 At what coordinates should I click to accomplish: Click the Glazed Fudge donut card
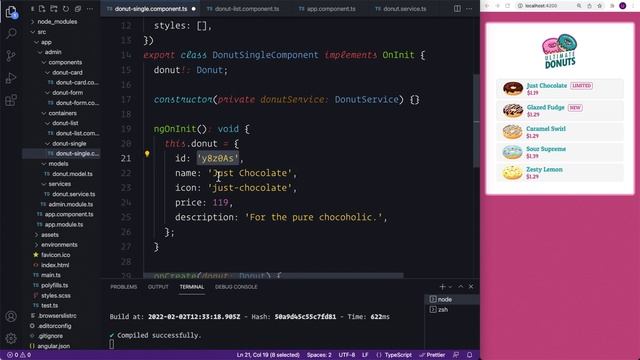[x=560, y=110]
